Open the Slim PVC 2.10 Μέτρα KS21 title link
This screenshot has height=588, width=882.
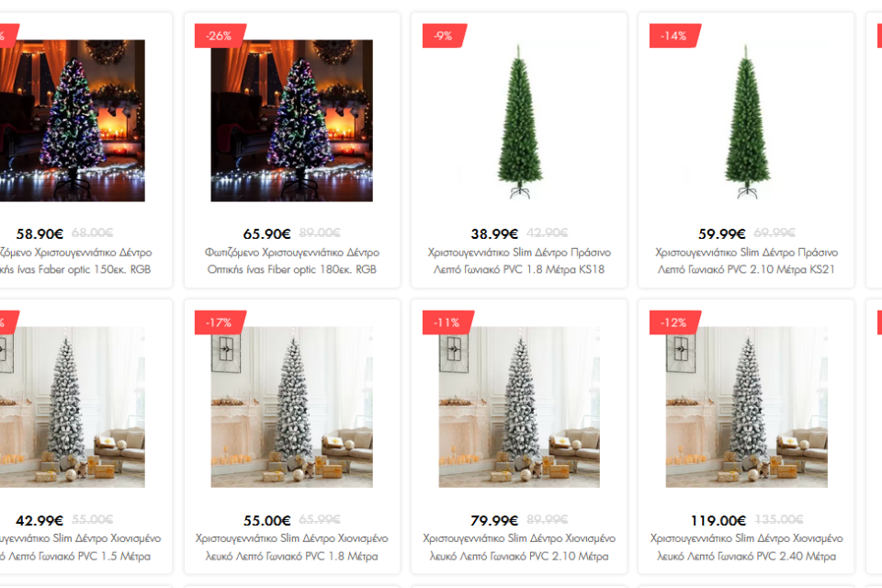746,261
